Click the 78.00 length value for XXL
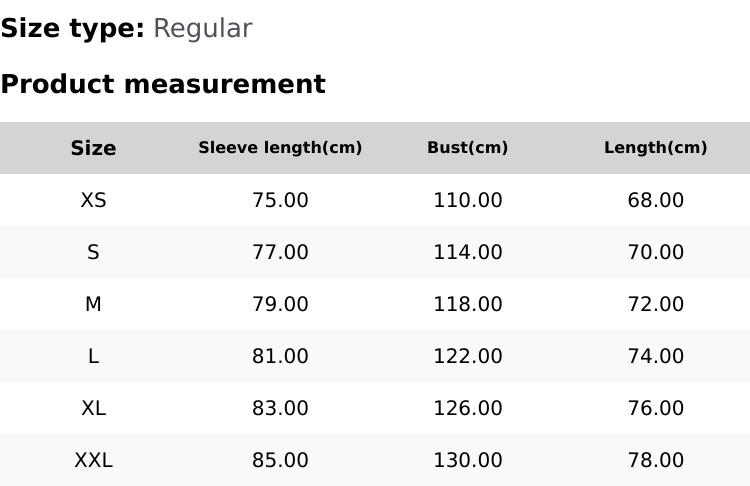Screen dimensions: 750x486 (x=655, y=460)
